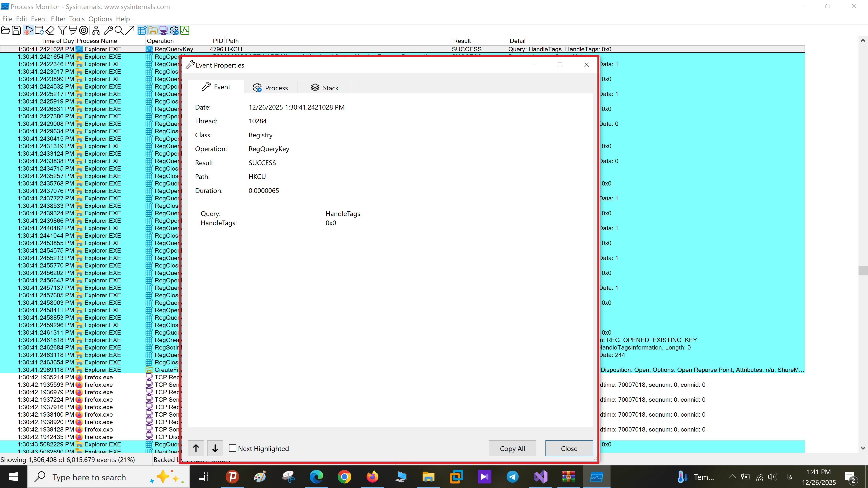
Task: Click the Highlight marker icon
Action: point(73,30)
